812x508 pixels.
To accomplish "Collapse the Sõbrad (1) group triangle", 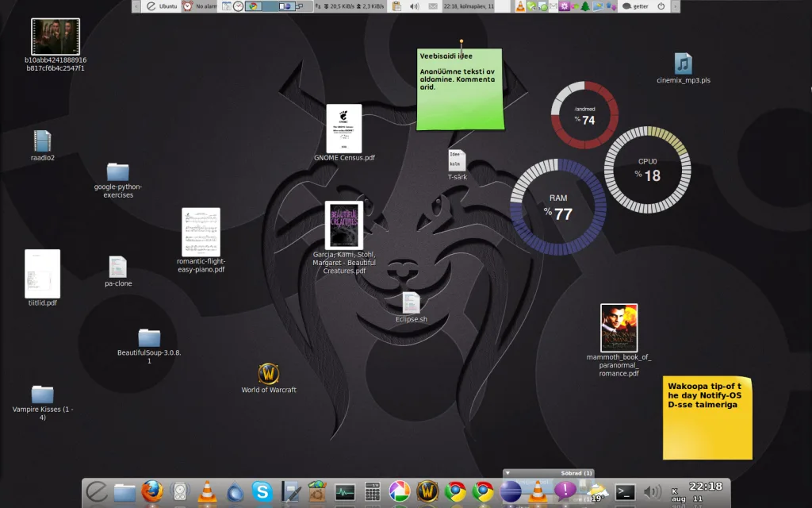I will [508, 473].
